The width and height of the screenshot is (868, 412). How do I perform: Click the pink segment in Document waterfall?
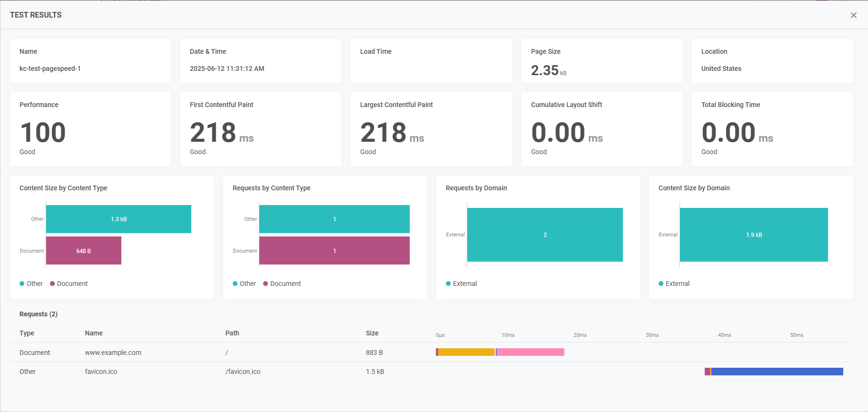530,352
